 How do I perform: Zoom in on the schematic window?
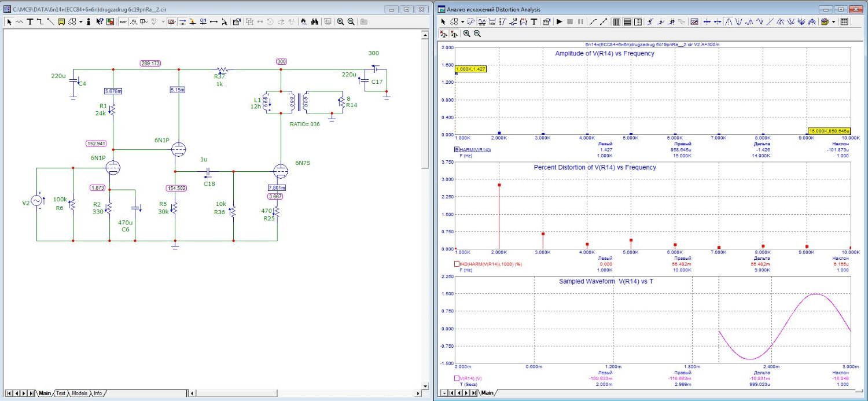point(340,21)
